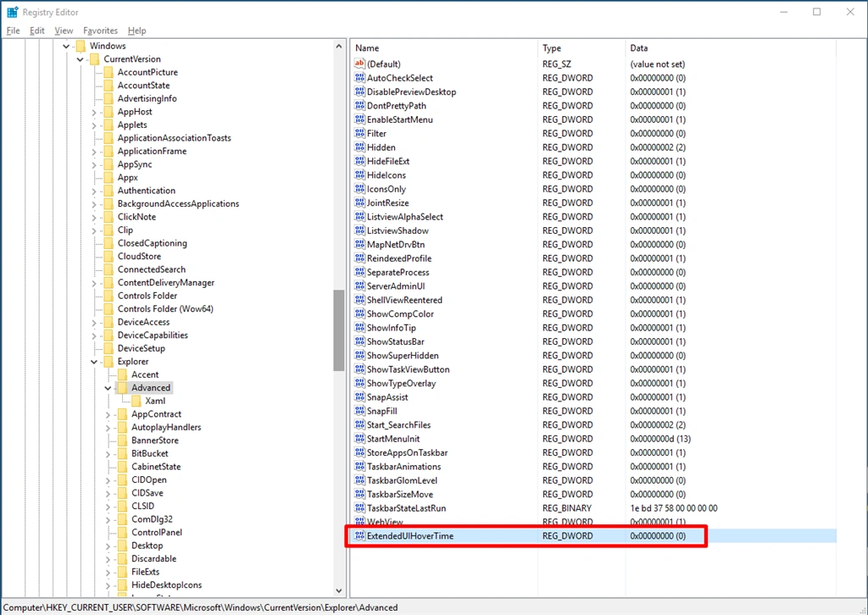Screen dimensions: 868x615
Task: Click the binary icon beside TaskbarStateLastRun
Action: pos(359,507)
